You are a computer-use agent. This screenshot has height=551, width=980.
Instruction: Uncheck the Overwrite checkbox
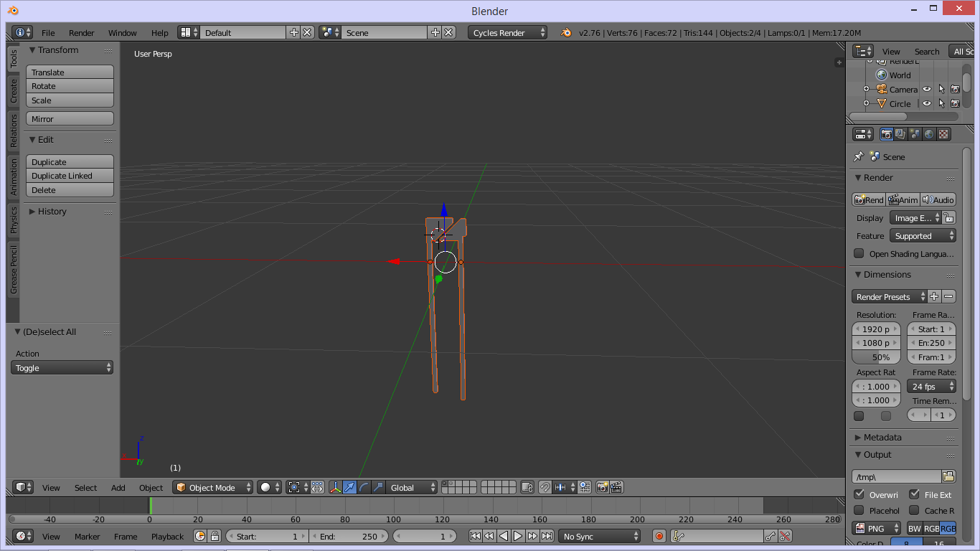(x=859, y=494)
